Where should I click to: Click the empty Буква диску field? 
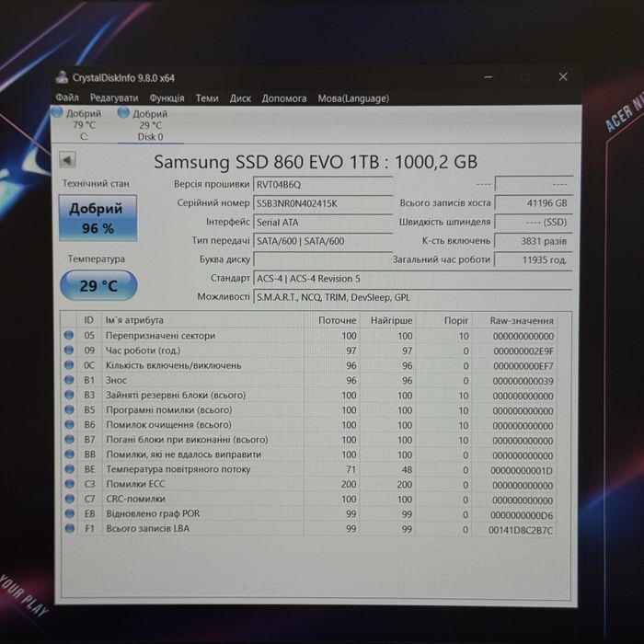(323, 259)
